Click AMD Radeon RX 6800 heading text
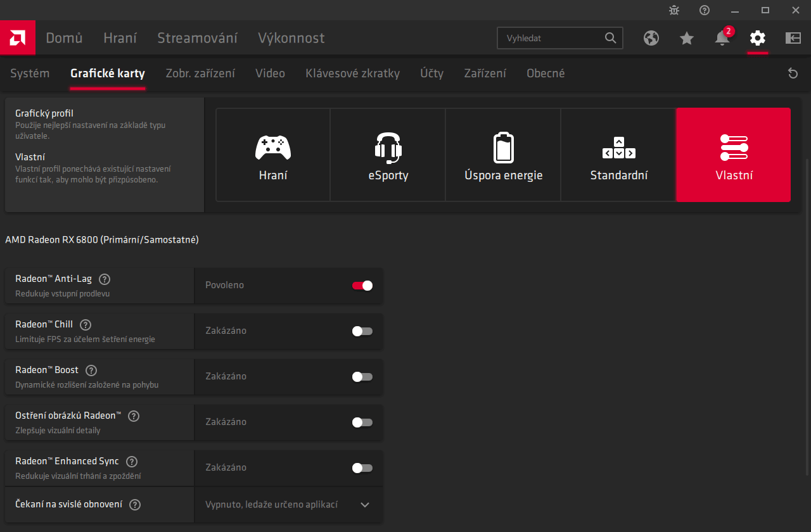 coord(102,240)
